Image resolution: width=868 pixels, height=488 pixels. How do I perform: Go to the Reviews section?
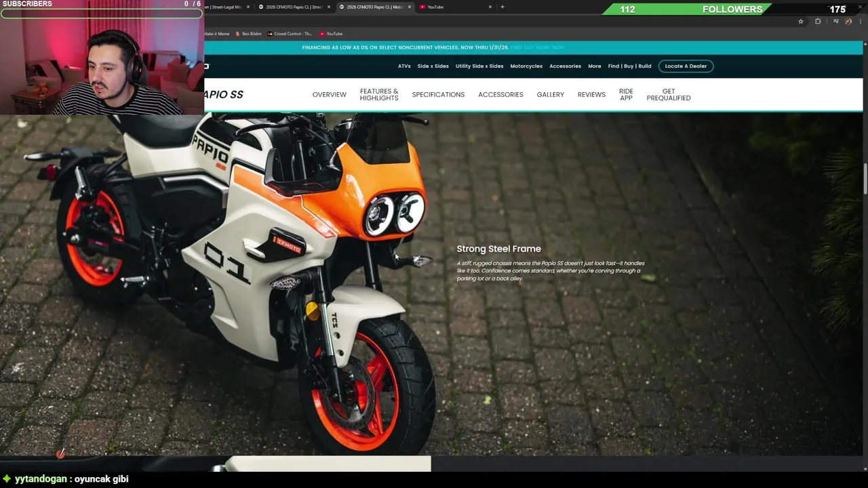pos(591,94)
